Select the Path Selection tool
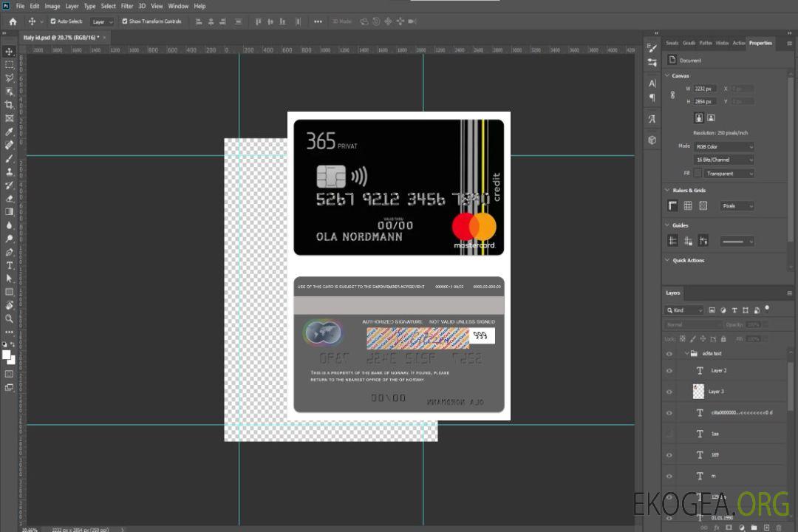The width and height of the screenshot is (798, 532). coord(9,279)
